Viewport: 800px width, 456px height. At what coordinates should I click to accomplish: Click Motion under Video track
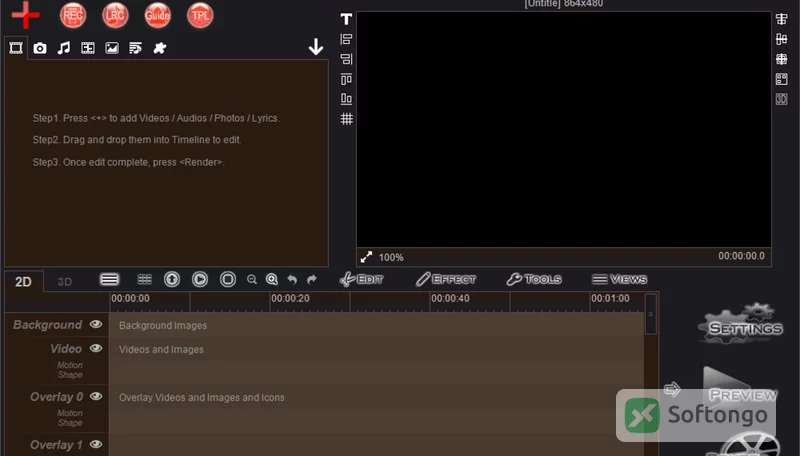tap(70, 365)
